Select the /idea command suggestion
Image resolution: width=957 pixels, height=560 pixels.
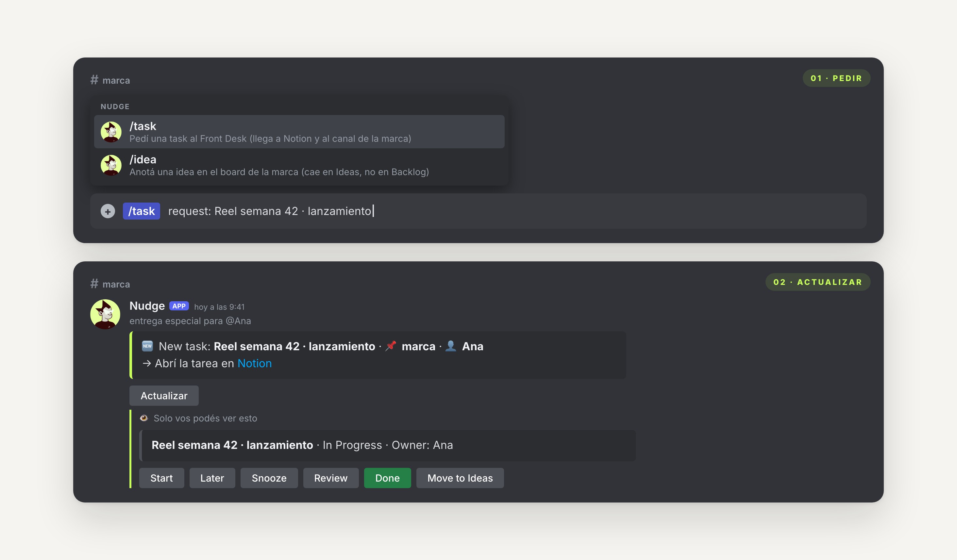[299, 165]
